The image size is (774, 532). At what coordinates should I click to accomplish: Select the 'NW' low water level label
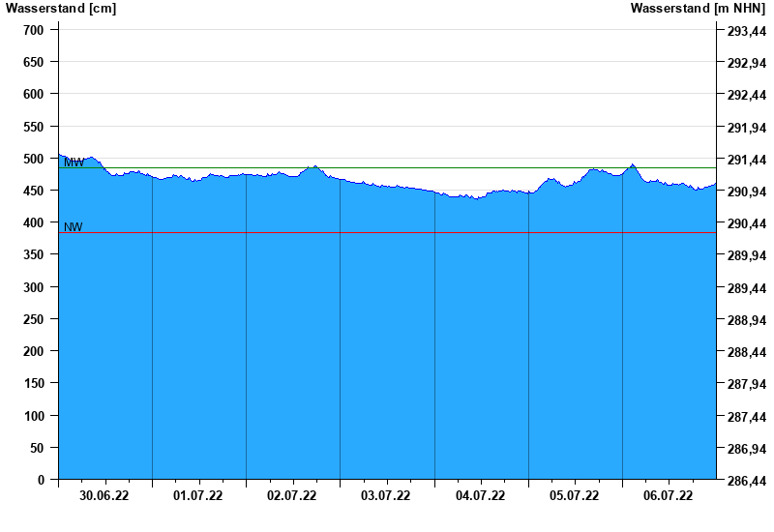pos(74,227)
